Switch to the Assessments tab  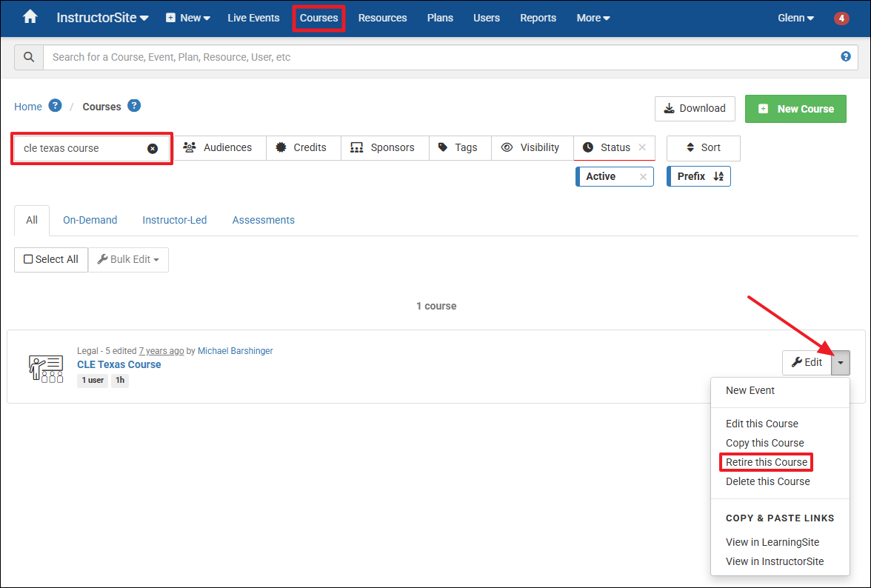[x=264, y=221]
